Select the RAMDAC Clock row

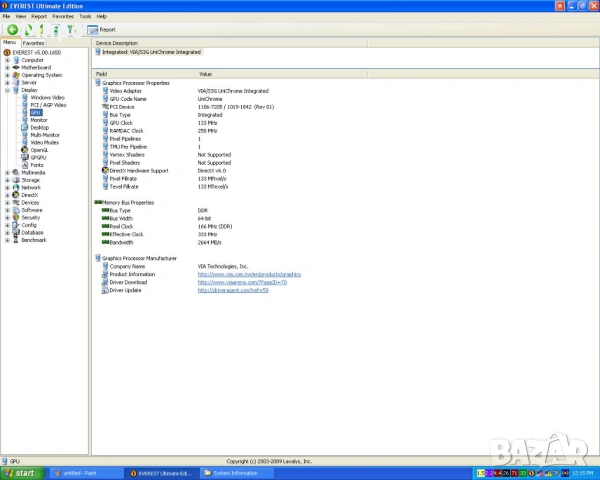pyautogui.click(x=160, y=131)
